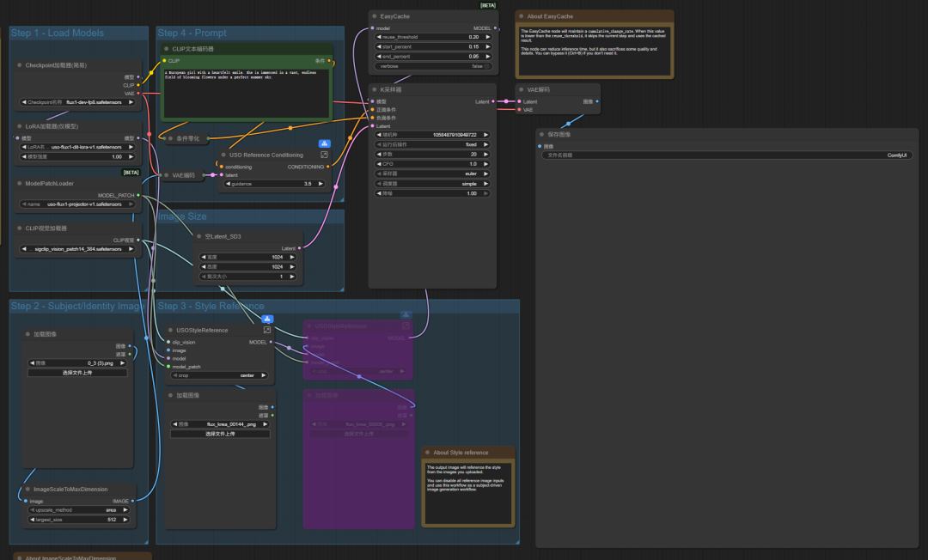
Task: Click the Step 3 - Style Reference group title
Action: [x=211, y=306]
